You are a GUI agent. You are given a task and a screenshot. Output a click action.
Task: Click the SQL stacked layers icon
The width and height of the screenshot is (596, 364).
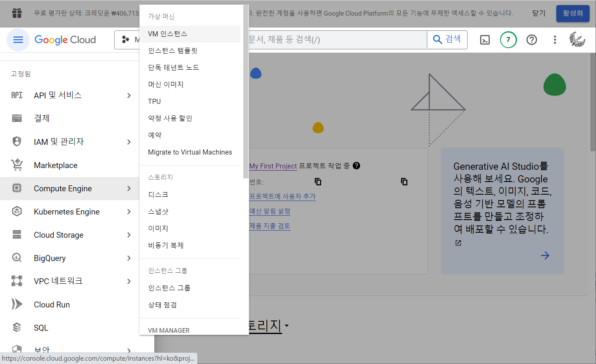tap(17, 327)
